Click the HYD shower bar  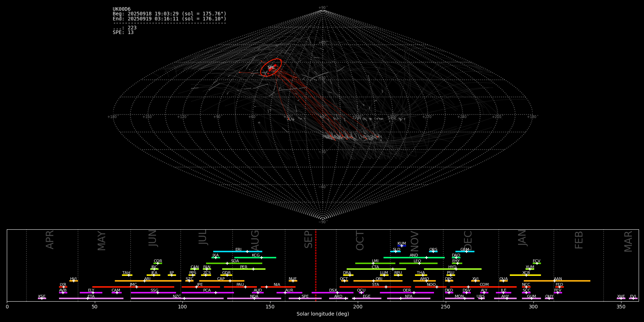(453, 269)
